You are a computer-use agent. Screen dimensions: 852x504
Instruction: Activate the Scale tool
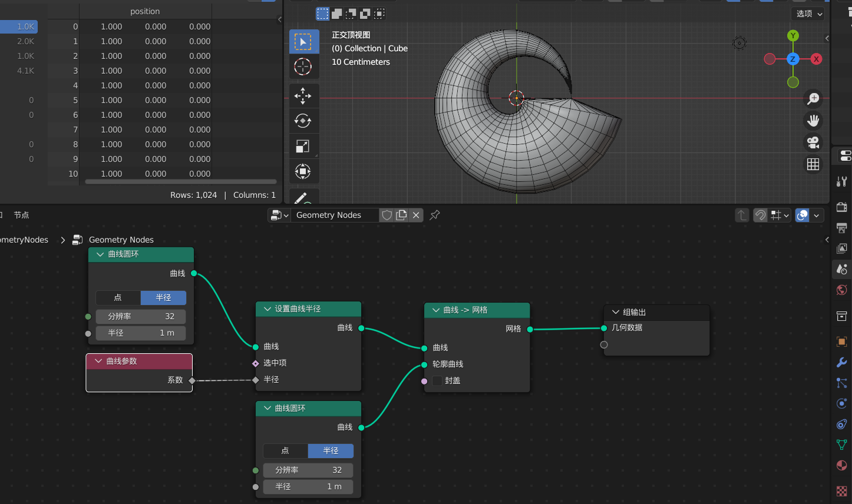click(x=303, y=146)
